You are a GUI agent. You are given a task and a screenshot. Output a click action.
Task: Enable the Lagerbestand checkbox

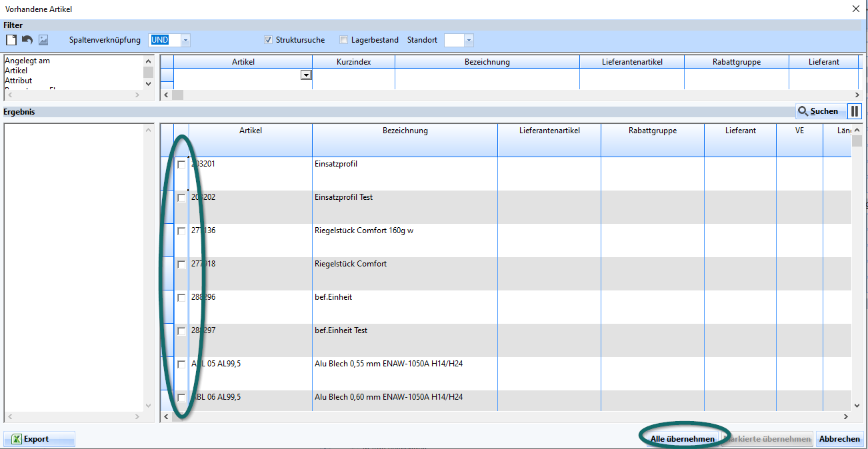pyautogui.click(x=344, y=40)
